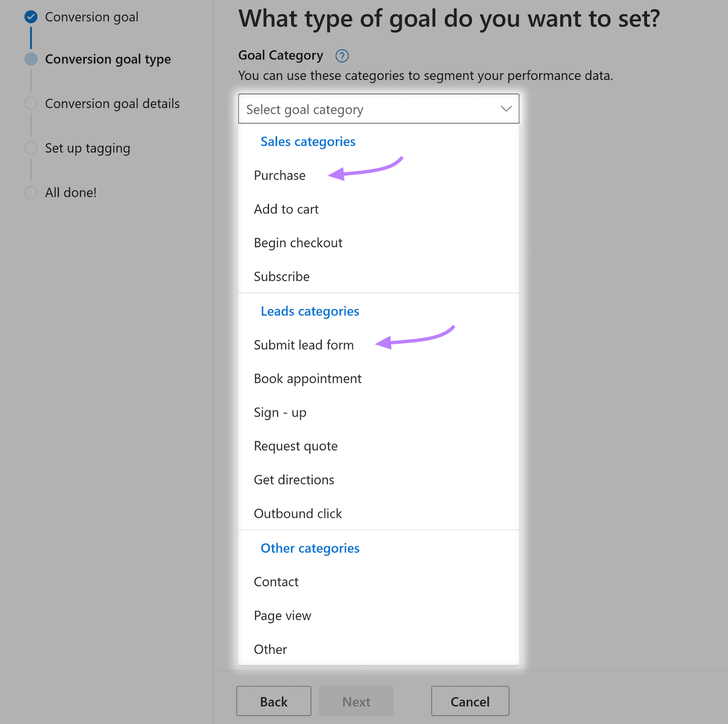Select Page view under Other categories
The height and width of the screenshot is (724, 728).
point(283,616)
